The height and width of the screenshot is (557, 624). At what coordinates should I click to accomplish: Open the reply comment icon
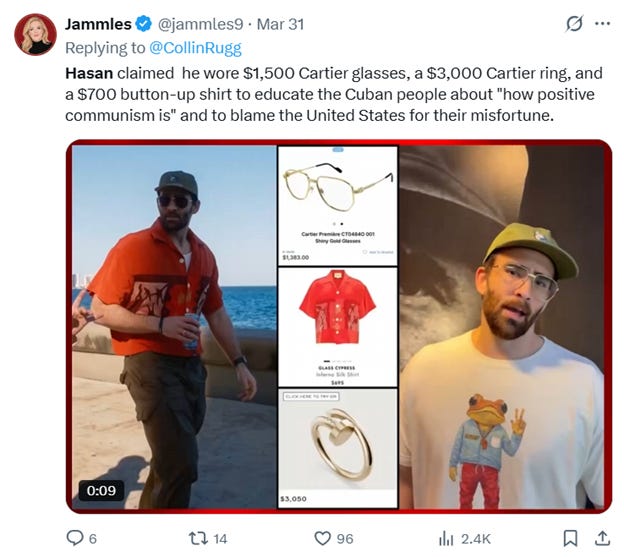(74, 538)
